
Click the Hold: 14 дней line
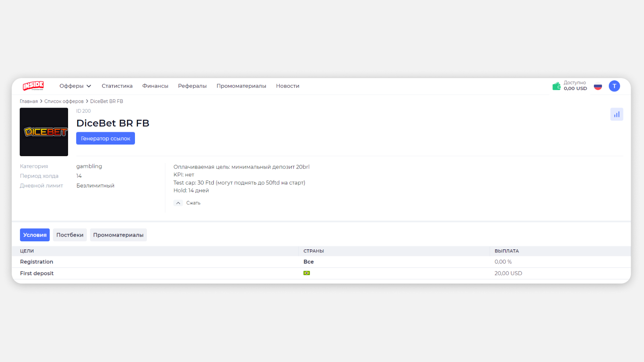click(x=191, y=191)
